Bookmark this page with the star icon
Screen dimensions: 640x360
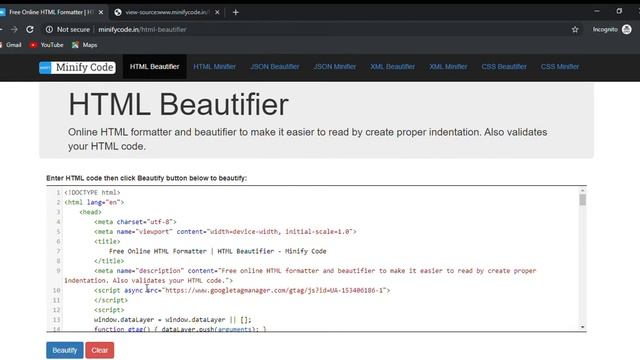point(575,29)
